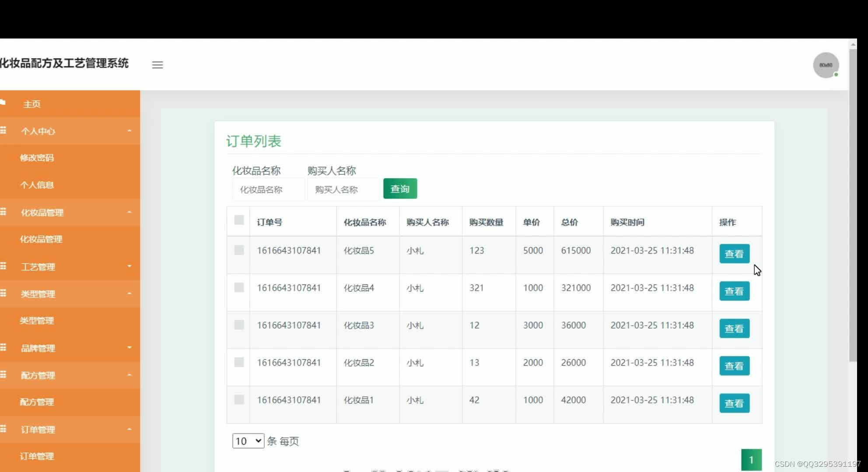Tick the select-all checkbox in table header
The image size is (868, 472).
(x=239, y=220)
